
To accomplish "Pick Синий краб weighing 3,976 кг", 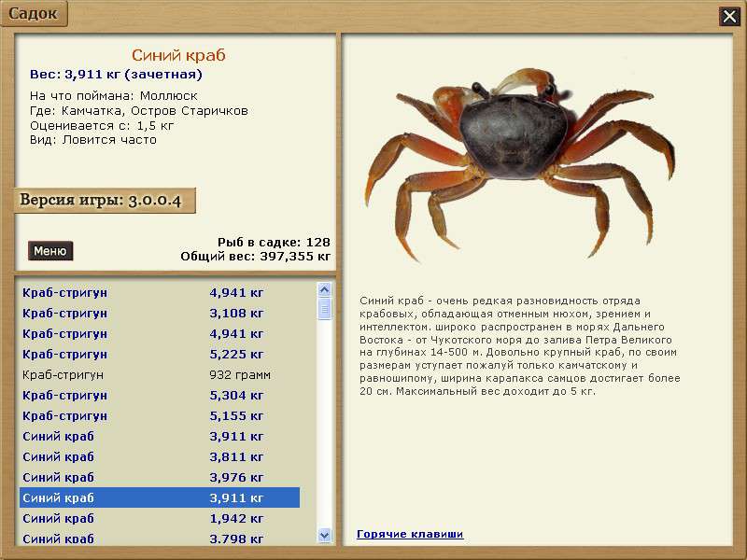I will pos(159,478).
